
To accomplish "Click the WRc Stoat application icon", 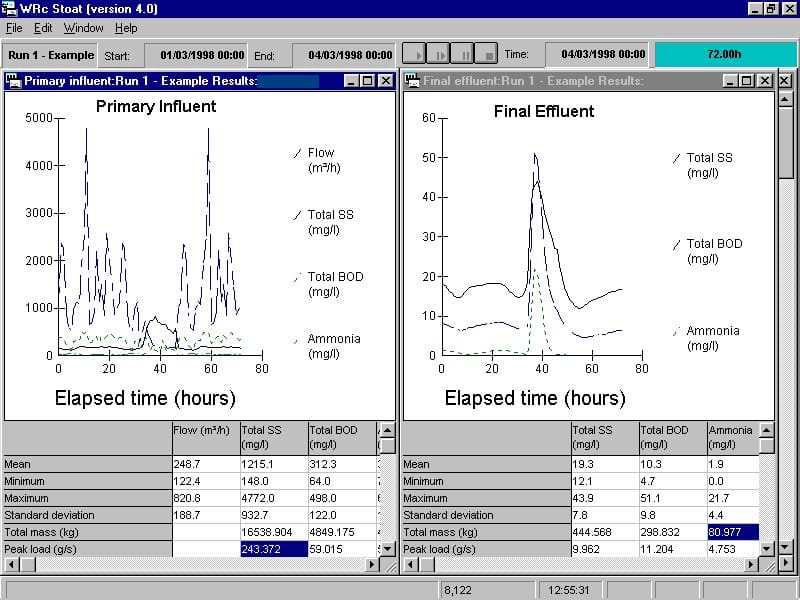I will tap(9, 9).
